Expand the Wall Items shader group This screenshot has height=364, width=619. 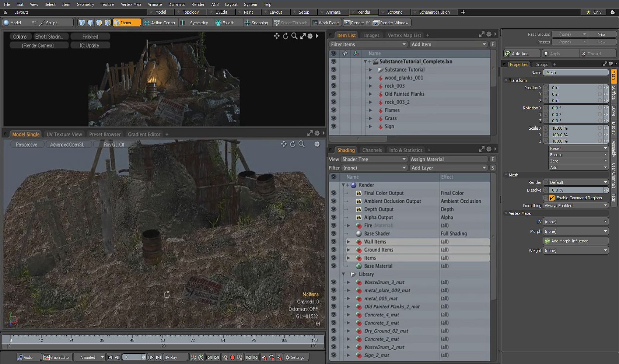click(348, 242)
